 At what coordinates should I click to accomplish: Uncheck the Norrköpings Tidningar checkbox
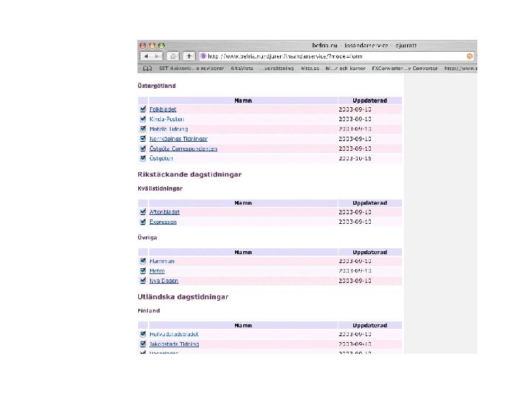[x=143, y=139]
